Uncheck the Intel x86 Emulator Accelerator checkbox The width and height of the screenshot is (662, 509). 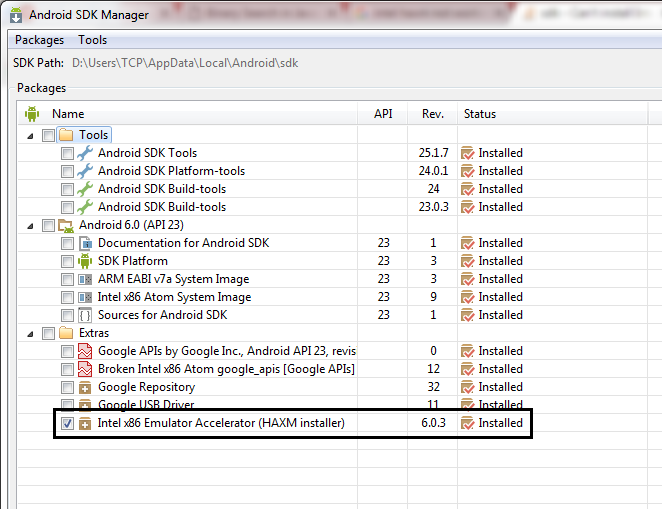(x=67, y=423)
